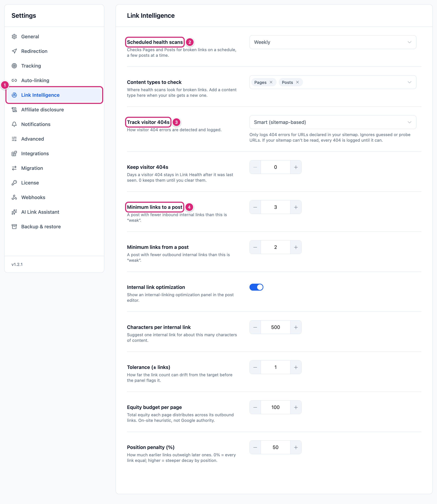Screen dimensions: 437x504
Task: Decrease Minimum links from a post
Action: [255, 247]
